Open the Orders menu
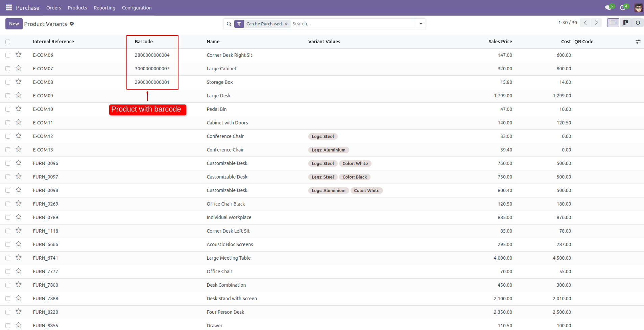The height and width of the screenshot is (330, 644). (x=54, y=7)
